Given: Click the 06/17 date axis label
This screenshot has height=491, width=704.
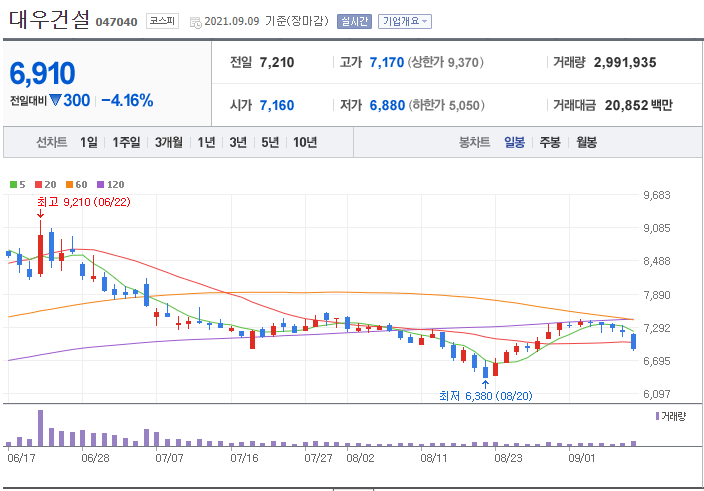Looking at the screenshot, I should click(x=21, y=458).
